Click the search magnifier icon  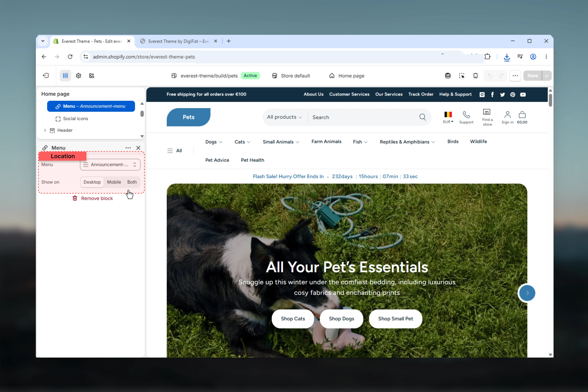point(422,117)
